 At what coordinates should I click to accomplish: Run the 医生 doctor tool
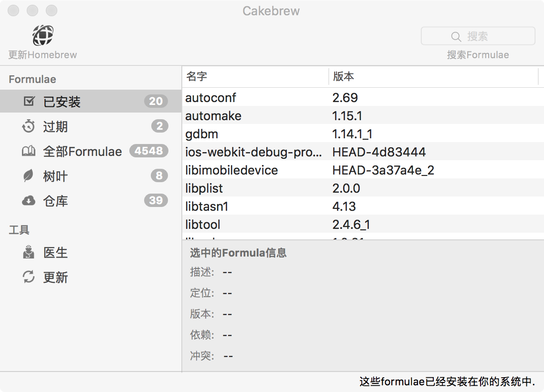[91, 252]
